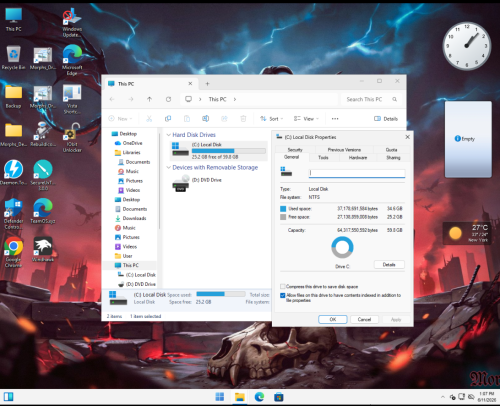Click Cancel in Local Disk Properties
The width and height of the screenshot is (500, 406).
click(x=364, y=319)
